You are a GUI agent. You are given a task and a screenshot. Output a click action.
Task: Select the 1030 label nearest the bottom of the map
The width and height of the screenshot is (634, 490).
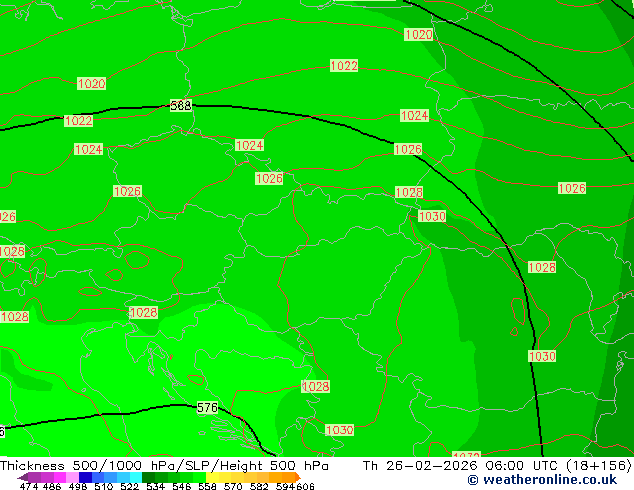pyautogui.click(x=340, y=430)
